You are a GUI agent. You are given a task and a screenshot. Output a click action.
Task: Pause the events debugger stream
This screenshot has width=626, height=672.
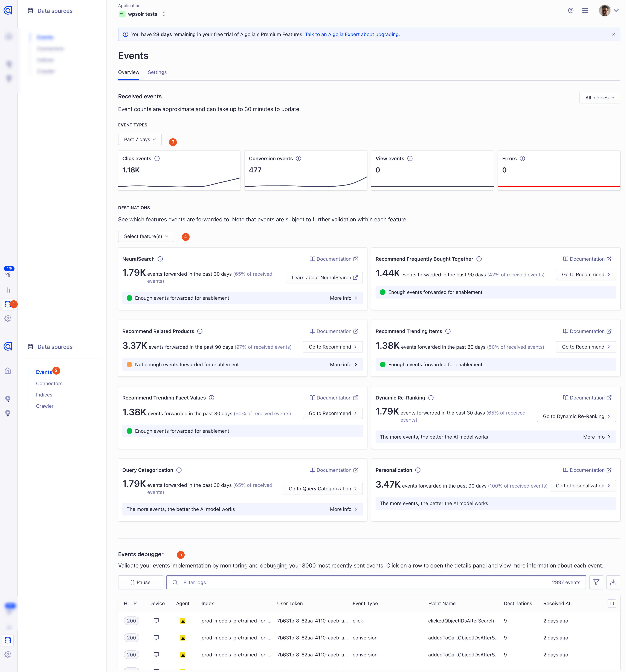[x=141, y=582]
